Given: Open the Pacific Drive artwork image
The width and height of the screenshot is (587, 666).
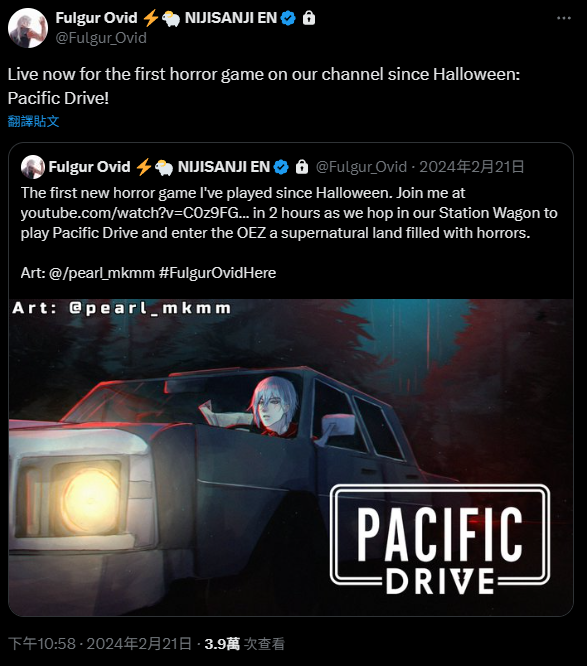Looking at the screenshot, I should tap(291, 457).
